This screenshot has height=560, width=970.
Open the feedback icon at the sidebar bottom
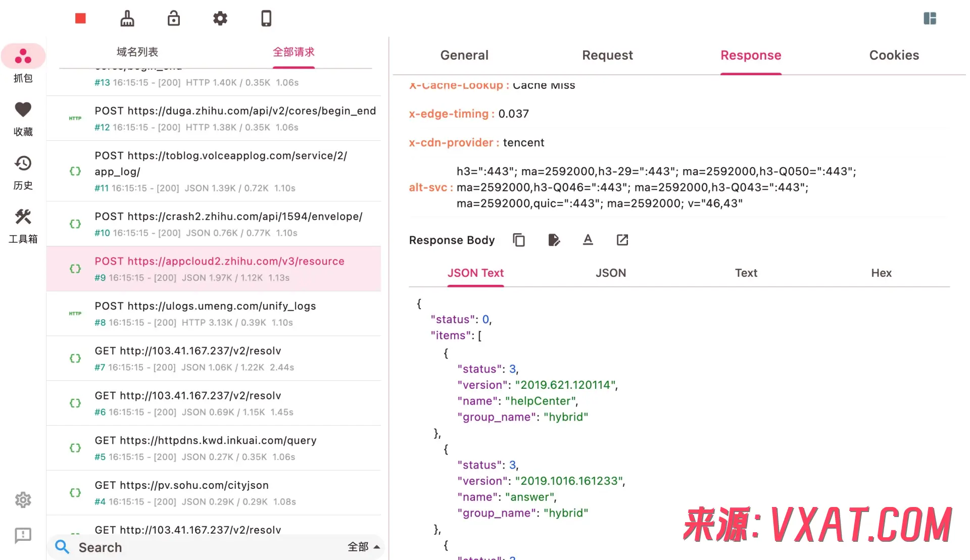(23, 535)
